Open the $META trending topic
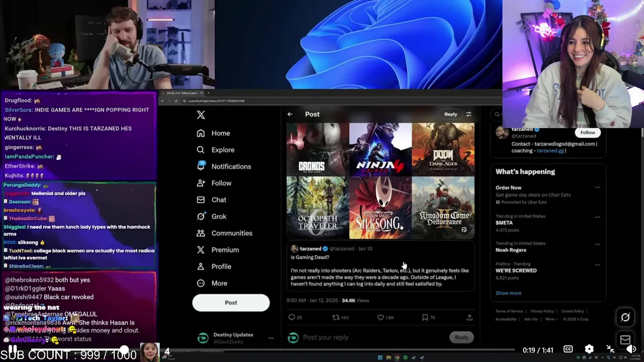 coord(504,223)
